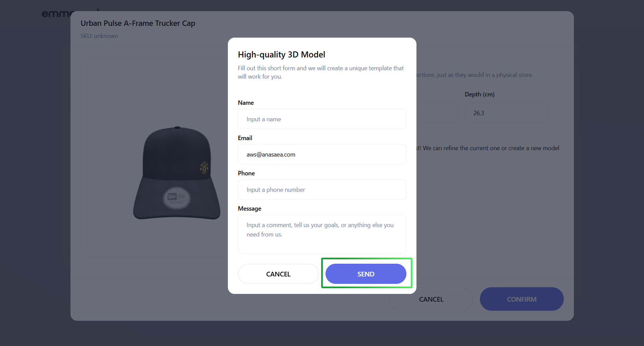Click the Message field label
Screen dimensions: 644x346
[249, 209]
